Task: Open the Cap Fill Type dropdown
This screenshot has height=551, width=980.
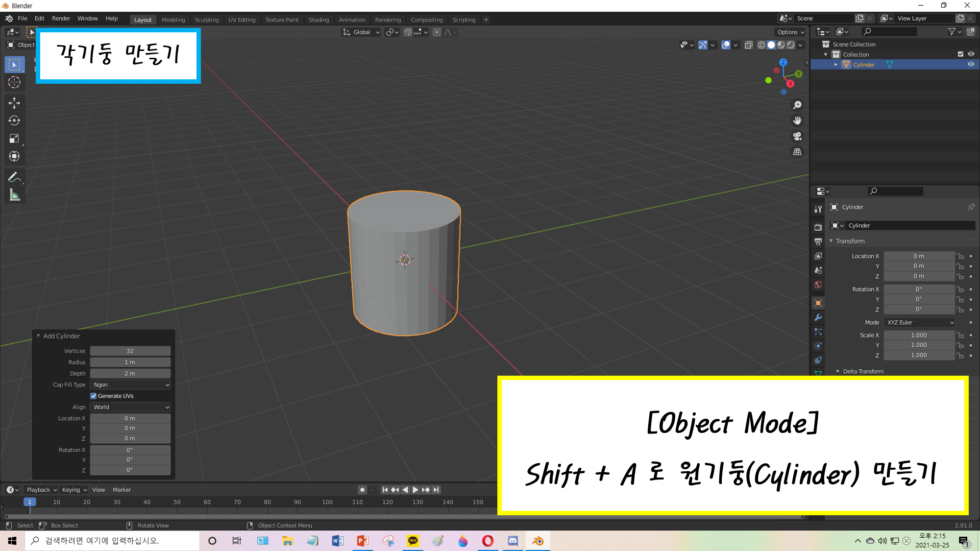Action: click(130, 384)
